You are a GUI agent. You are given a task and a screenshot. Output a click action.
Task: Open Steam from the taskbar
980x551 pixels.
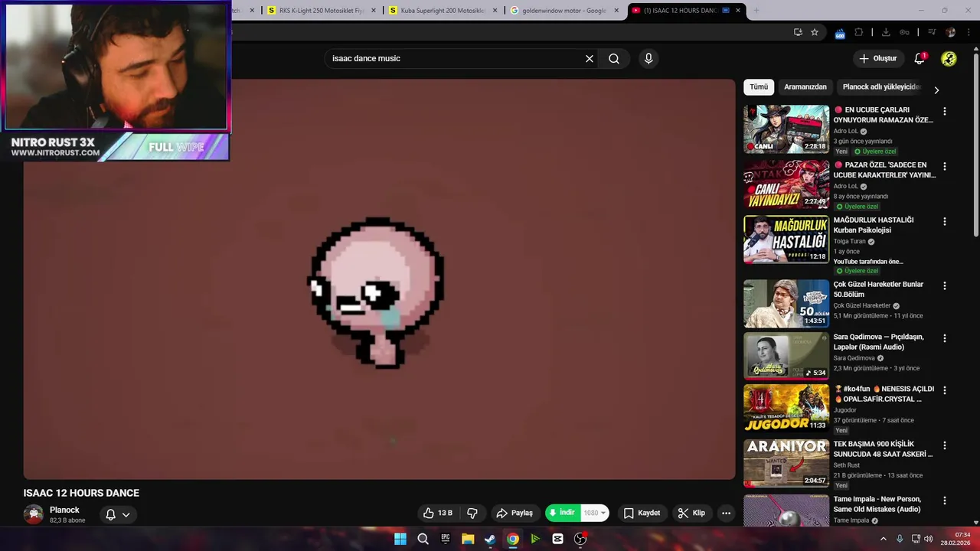click(490, 539)
